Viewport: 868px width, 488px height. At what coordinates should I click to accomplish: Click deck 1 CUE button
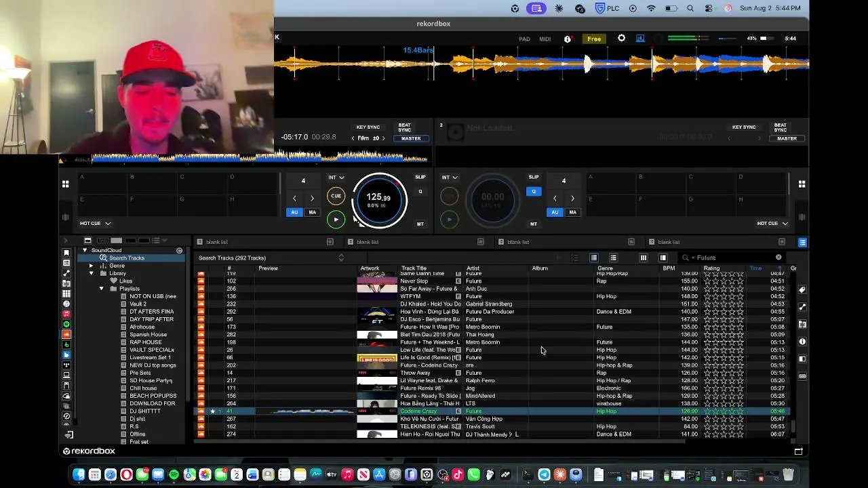coord(336,196)
